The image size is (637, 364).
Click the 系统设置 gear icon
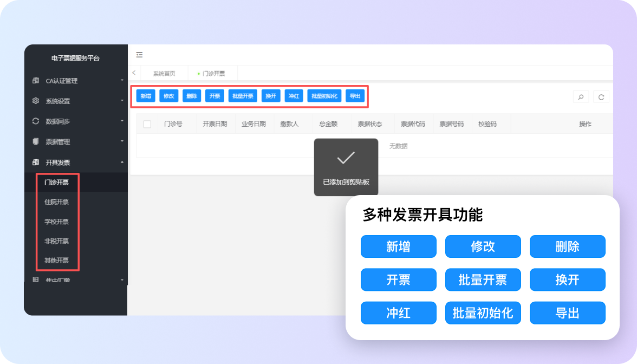36,101
